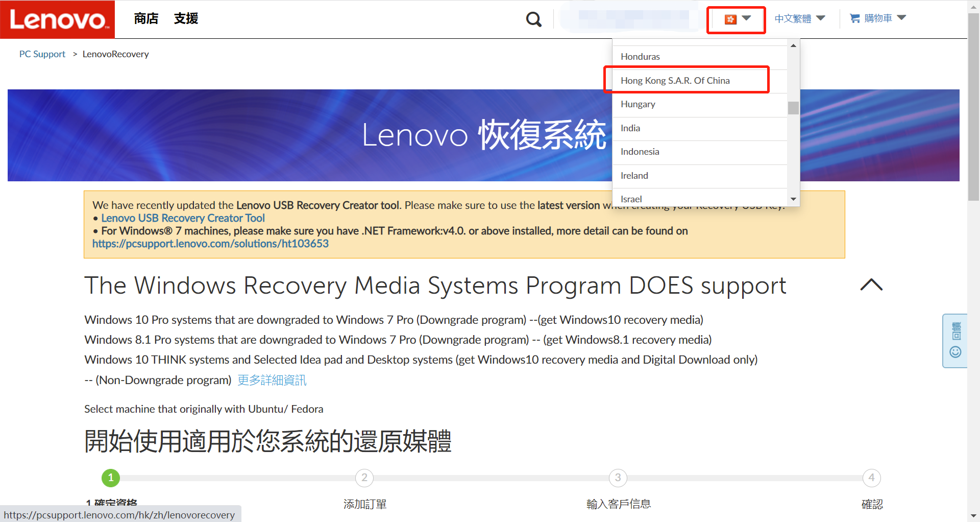Viewport: 980px width, 522px height.
Task: Open the search magnifier icon
Action: coord(533,19)
